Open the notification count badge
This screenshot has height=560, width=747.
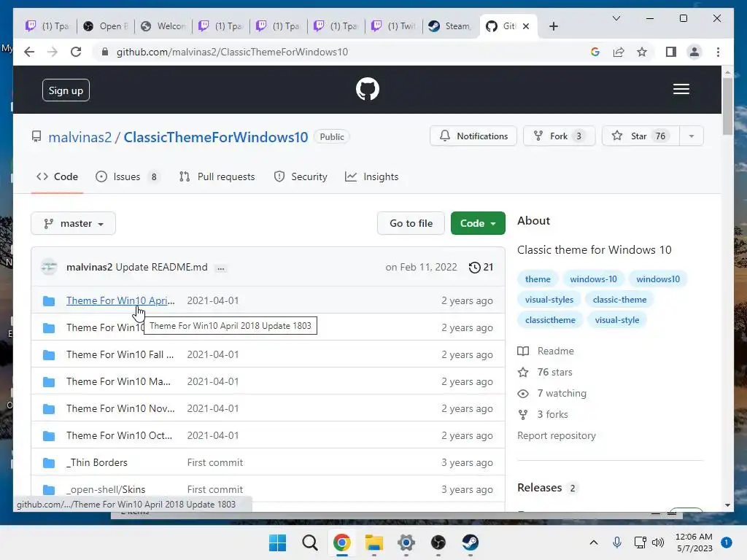tap(726, 542)
